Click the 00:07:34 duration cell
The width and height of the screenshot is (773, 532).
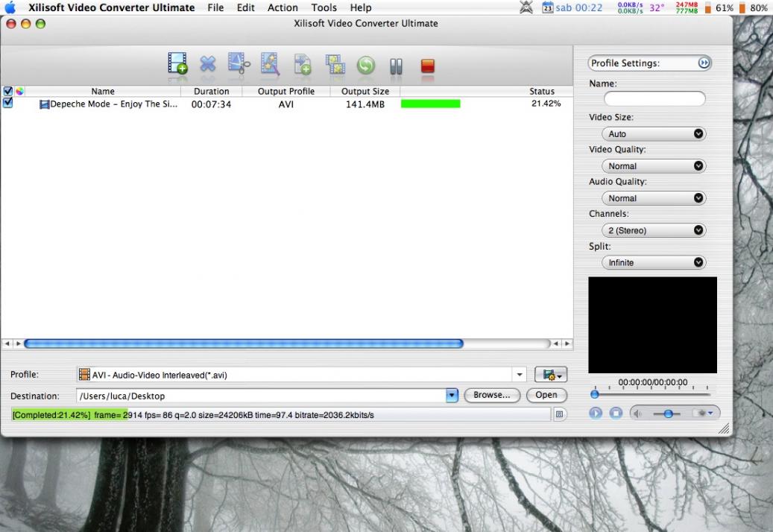click(x=211, y=104)
